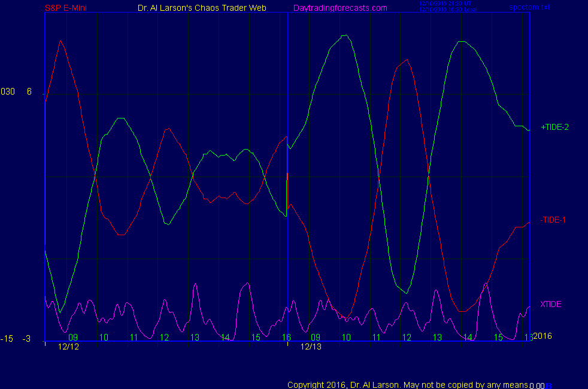Click the 'Copyright 2016, Dr. Al Larson' notice
The width and height of the screenshot is (588, 389).
click(408, 385)
